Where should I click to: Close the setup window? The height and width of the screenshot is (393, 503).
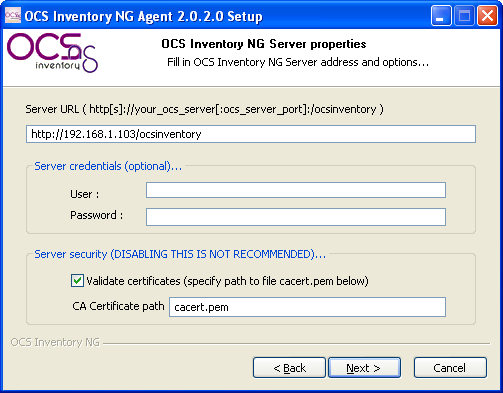click(487, 16)
